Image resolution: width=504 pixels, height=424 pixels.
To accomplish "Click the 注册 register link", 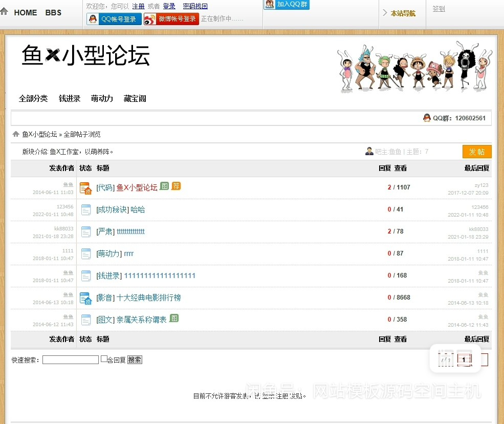I will pyautogui.click(x=138, y=6).
